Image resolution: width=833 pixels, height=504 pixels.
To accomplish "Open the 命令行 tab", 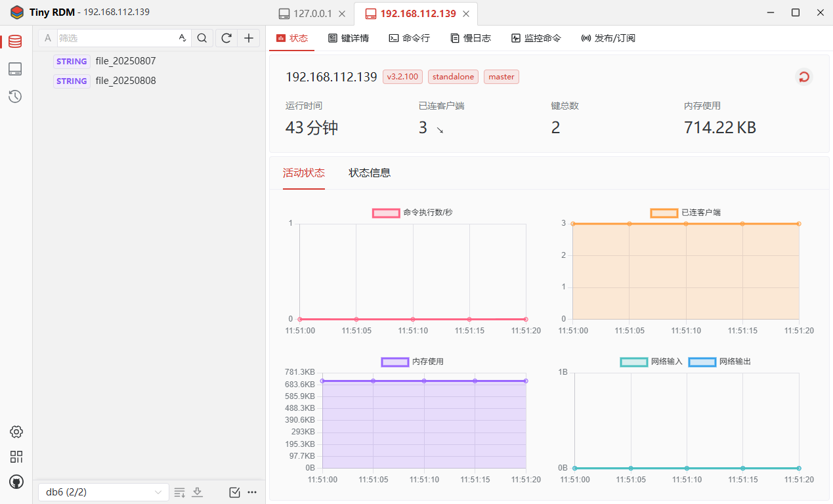I will point(409,38).
